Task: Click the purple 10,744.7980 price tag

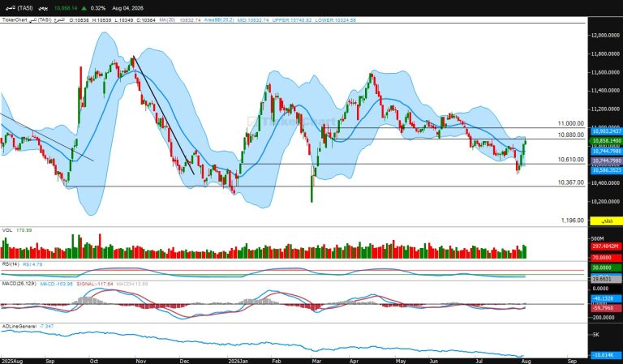Action: 606,161
